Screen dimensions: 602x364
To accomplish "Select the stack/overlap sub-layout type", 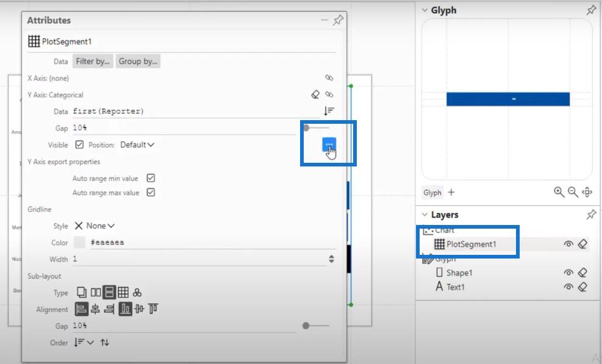I will [81, 292].
